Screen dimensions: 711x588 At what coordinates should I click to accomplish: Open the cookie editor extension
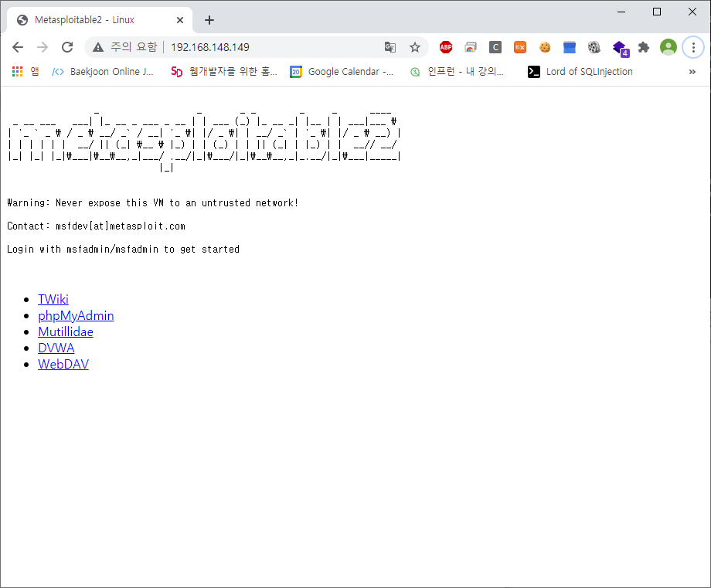[x=545, y=47]
